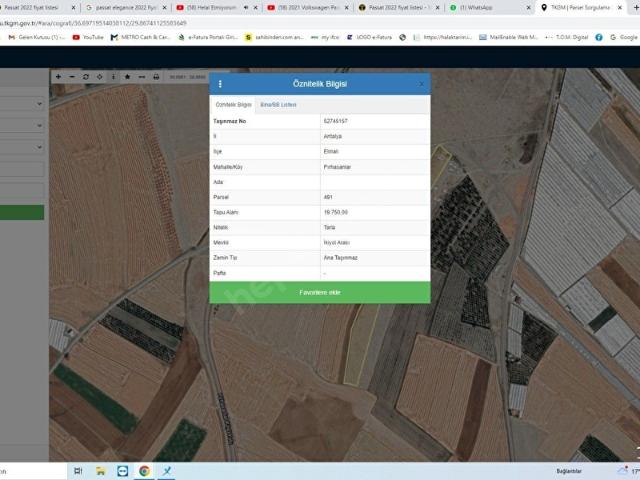The width and height of the screenshot is (640, 480).
Task: Close the WhatsApp tab
Action: click(x=529, y=7)
